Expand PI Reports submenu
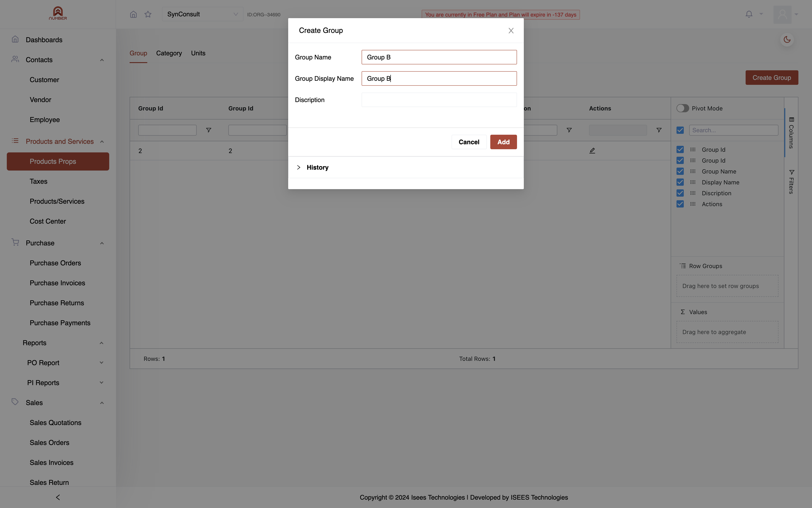The image size is (812, 508). click(101, 383)
